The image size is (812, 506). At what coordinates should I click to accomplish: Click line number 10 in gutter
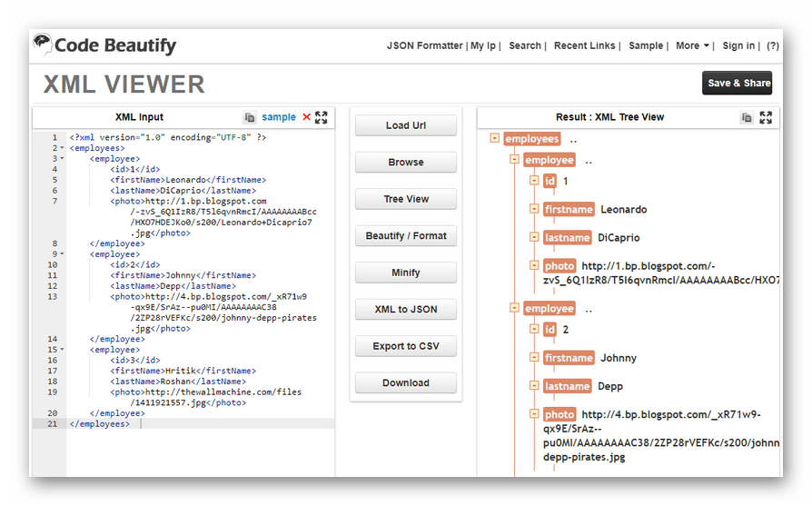point(53,264)
